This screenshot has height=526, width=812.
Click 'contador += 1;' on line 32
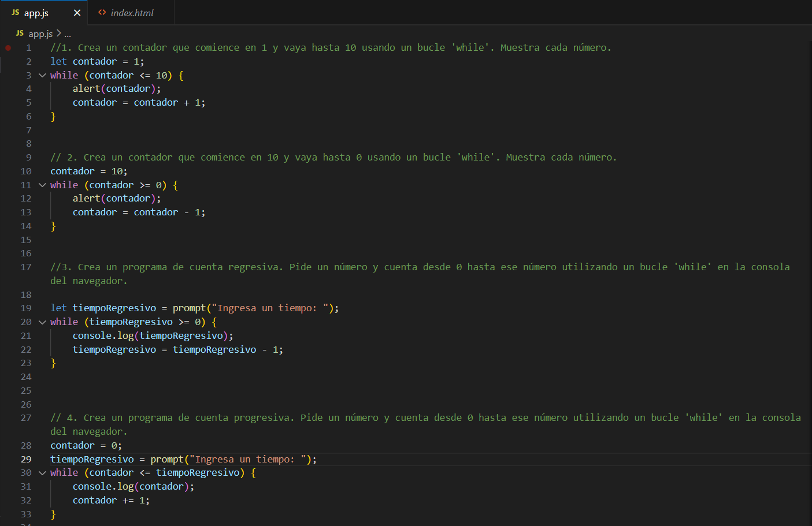[111, 501]
